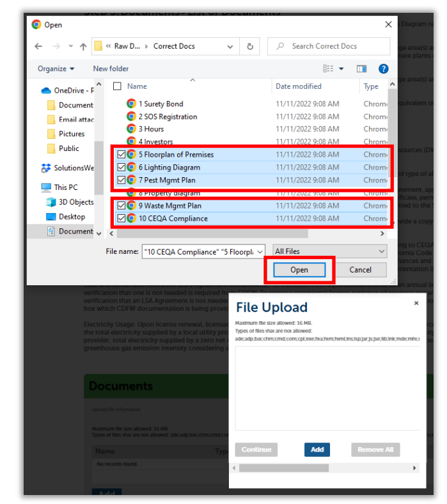Image resolution: width=447 pixels, height=504 pixels.
Task: Click file list vertical scrollbar up arrow
Action: click(x=392, y=84)
